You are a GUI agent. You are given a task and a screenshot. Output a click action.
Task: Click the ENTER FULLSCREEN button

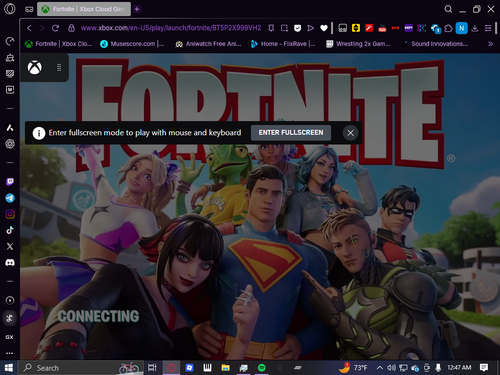click(x=291, y=133)
